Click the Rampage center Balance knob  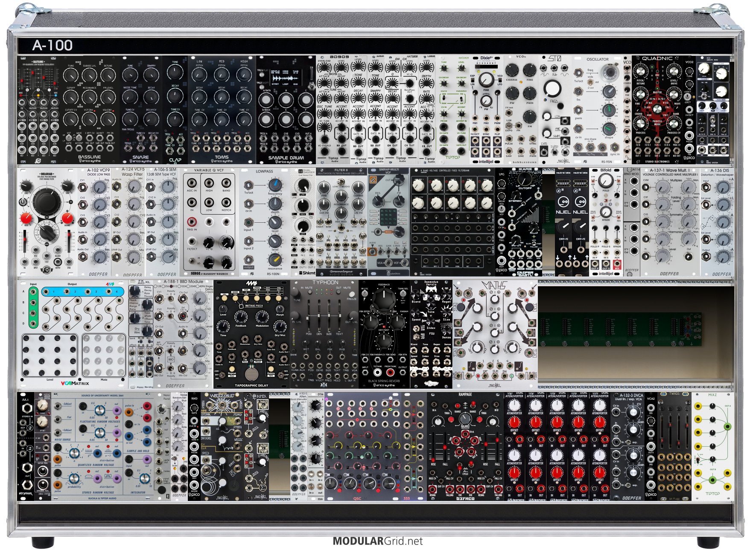click(465, 419)
